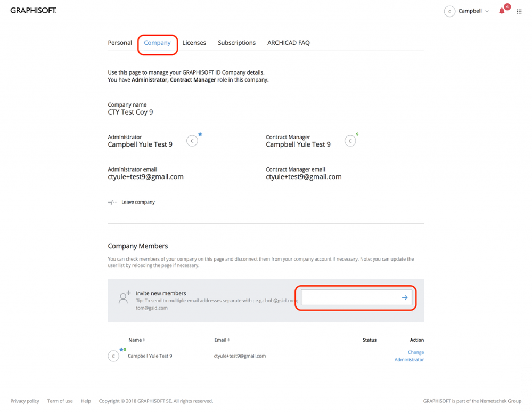
Task: Click the Campbell user avatar in header
Action: pos(449,11)
